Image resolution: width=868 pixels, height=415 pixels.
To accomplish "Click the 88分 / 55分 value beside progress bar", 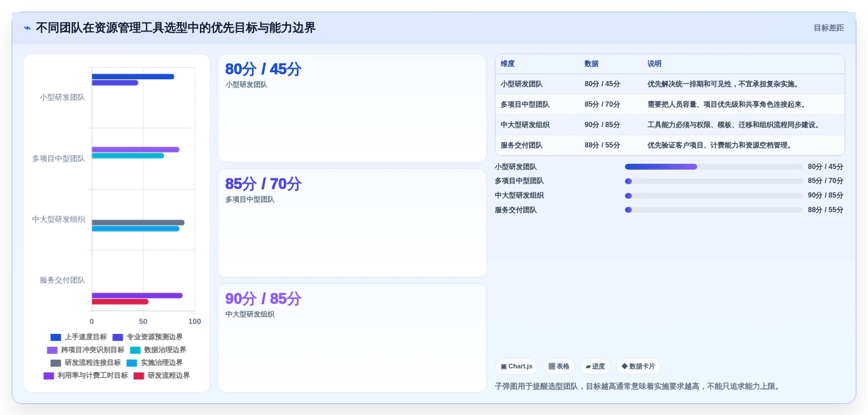I will pyautogui.click(x=825, y=210).
